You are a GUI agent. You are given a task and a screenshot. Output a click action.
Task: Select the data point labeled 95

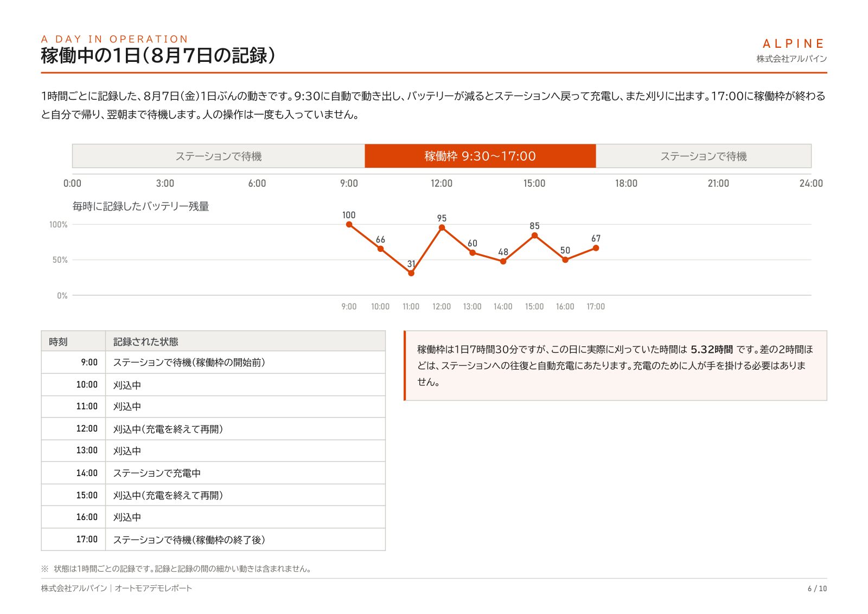click(x=442, y=228)
